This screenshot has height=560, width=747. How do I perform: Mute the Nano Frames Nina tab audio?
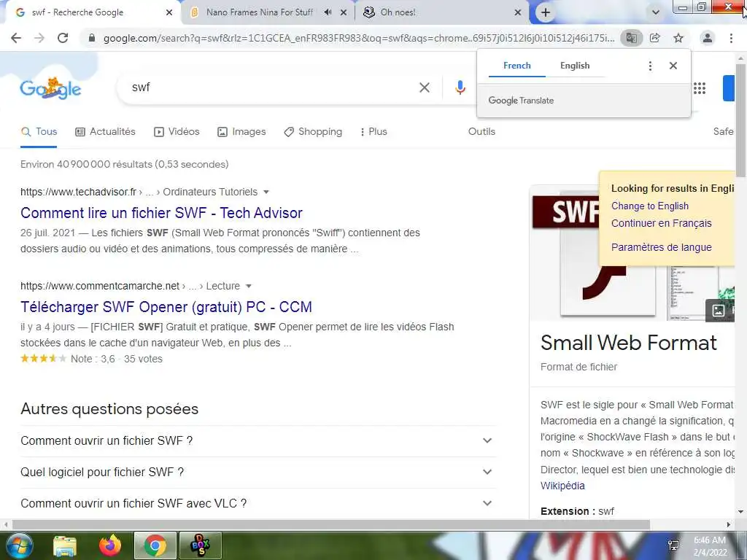pos(328,12)
